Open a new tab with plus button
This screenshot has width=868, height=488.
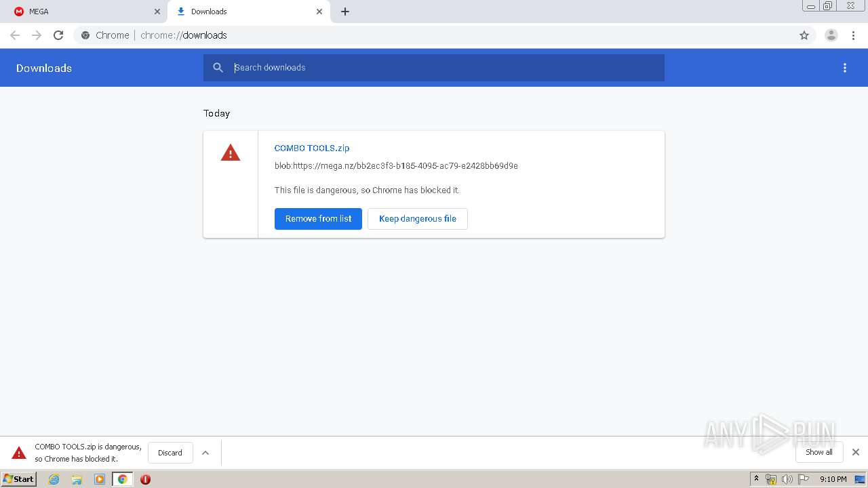coord(345,12)
